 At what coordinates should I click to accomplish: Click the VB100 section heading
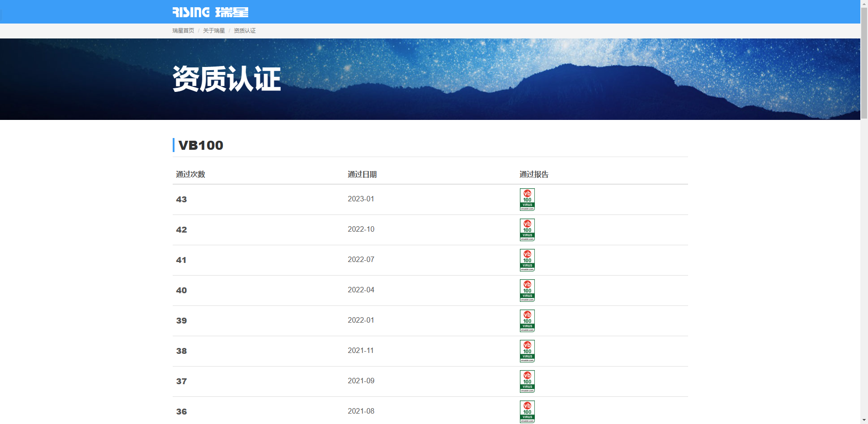pyautogui.click(x=201, y=145)
